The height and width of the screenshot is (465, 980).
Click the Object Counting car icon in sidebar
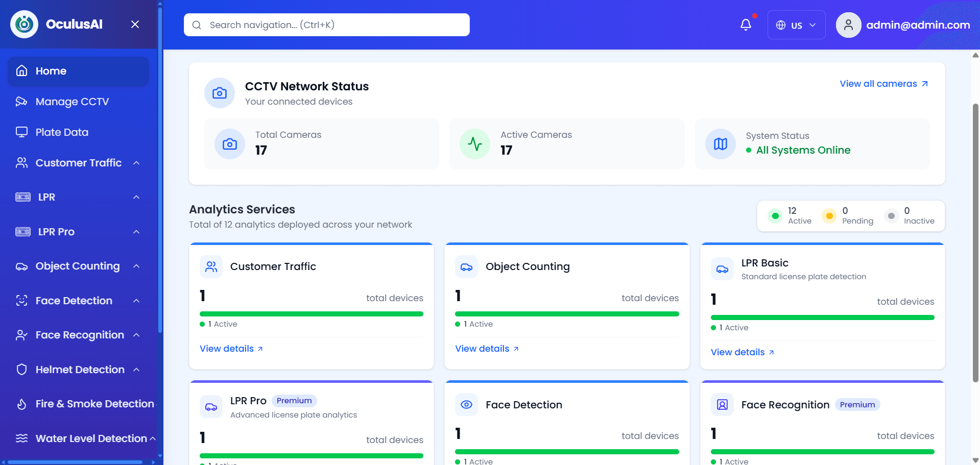(21, 266)
